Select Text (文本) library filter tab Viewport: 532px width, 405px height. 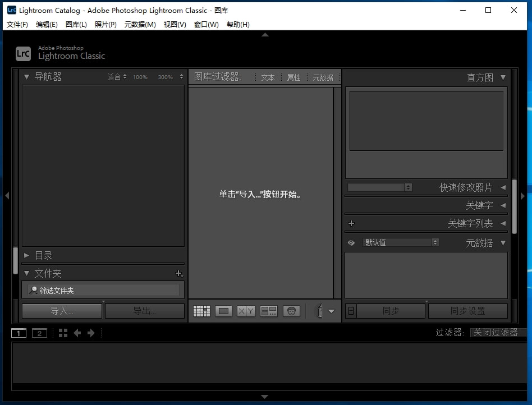pos(268,77)
